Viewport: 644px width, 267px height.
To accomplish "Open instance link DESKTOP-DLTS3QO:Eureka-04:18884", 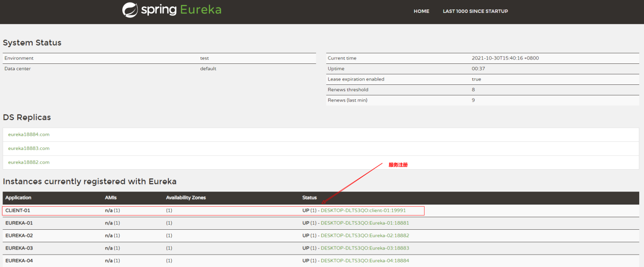I will click(x=365, y=261).
